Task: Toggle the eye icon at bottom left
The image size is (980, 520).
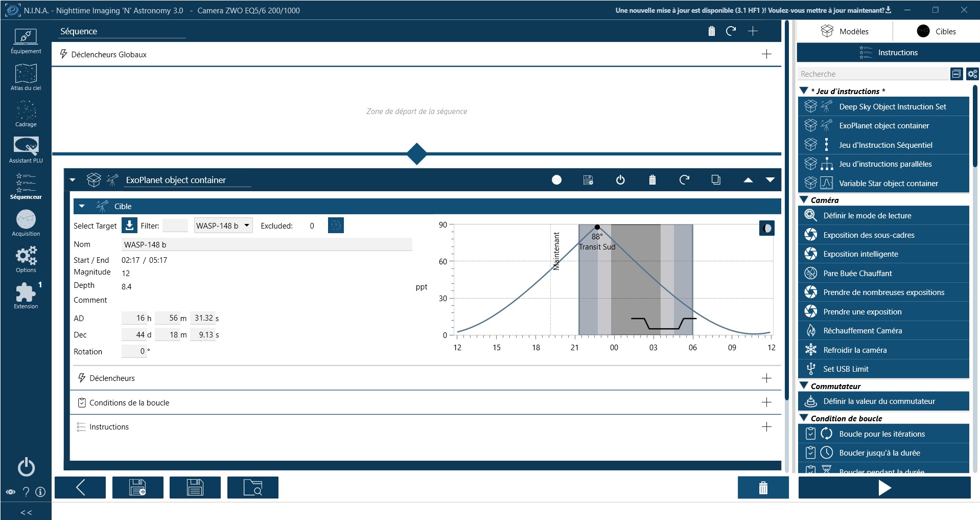Action: point(11,492)
